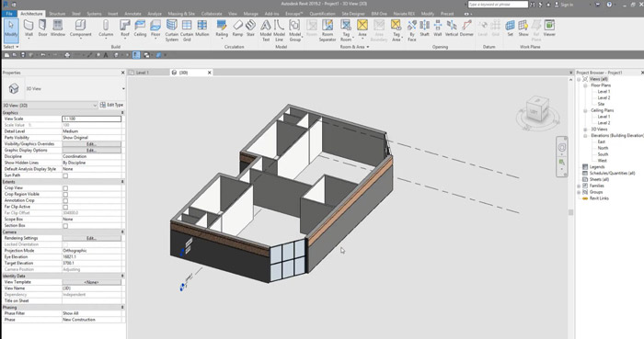Screen dimensions: 644x339
Task: Collapse the Ceiling Plans tree node
Action: click(x=585, y=110)
